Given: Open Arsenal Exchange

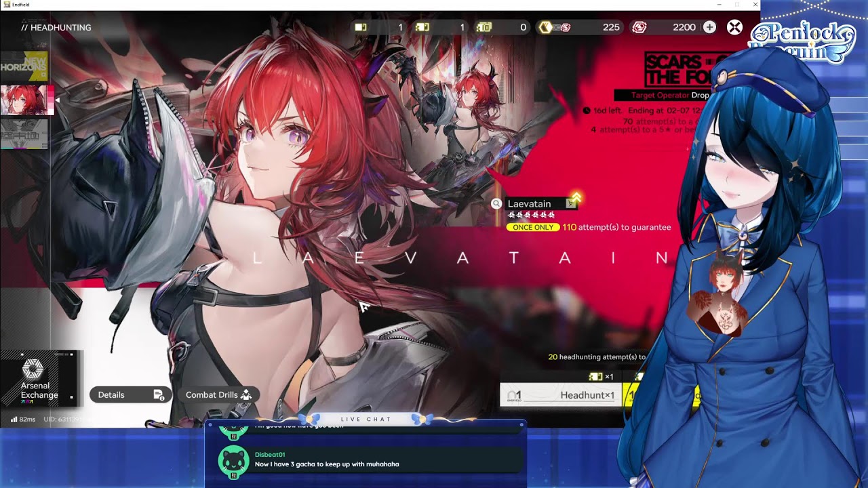Looking at the screenshot, I should tap(39, 379).
